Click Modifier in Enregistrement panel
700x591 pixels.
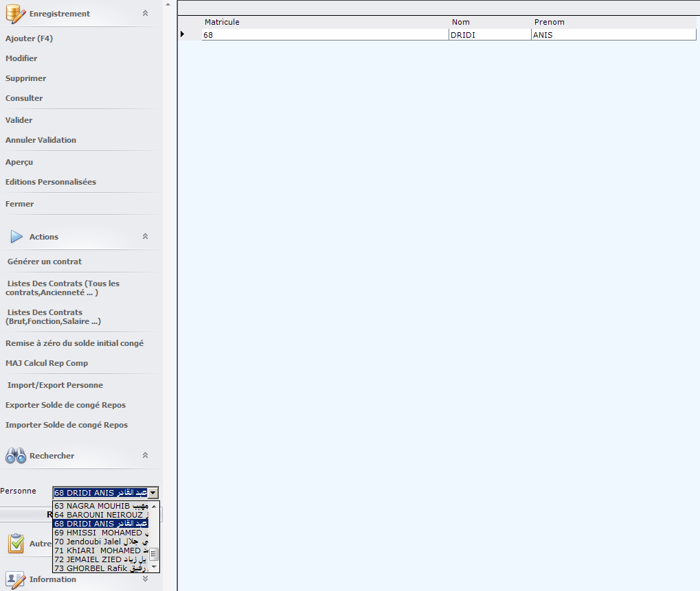pyautogui.click(x=21, y=58)
